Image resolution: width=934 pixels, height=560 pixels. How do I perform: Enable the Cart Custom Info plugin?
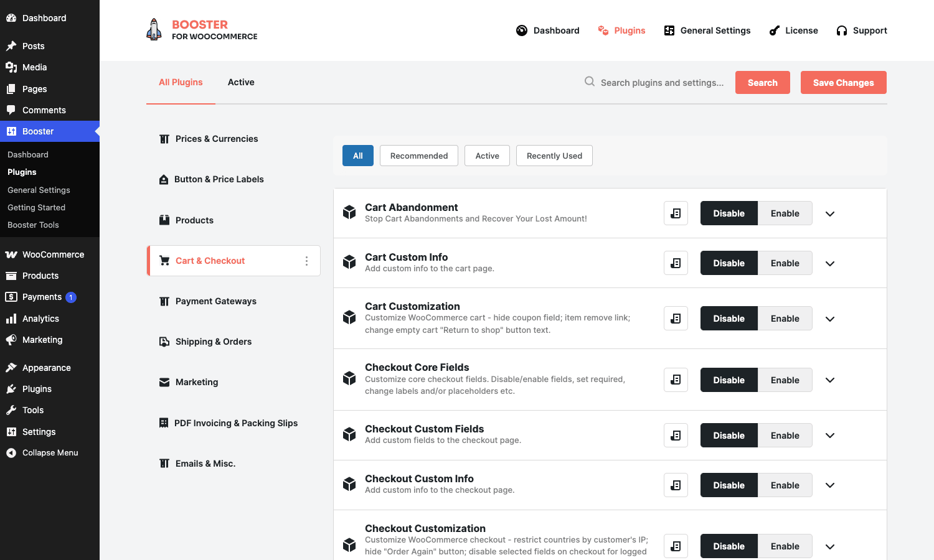pyautogui.click(x=785, y=263)
